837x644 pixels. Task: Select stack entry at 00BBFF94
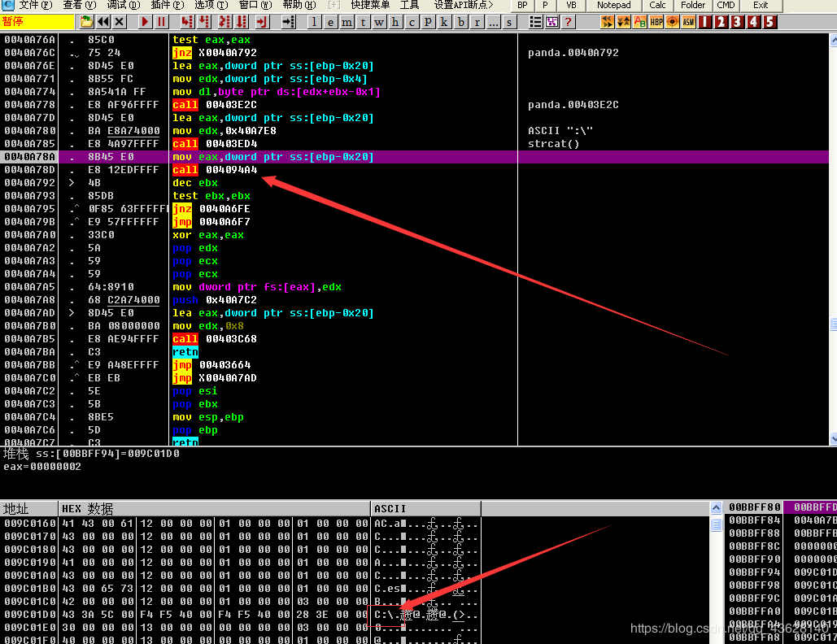[x=781, y=572]
